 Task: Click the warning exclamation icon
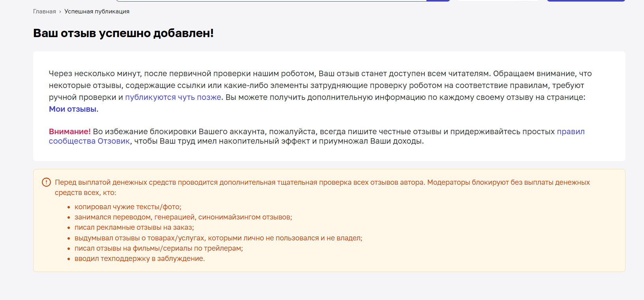[x=46, y=182]
